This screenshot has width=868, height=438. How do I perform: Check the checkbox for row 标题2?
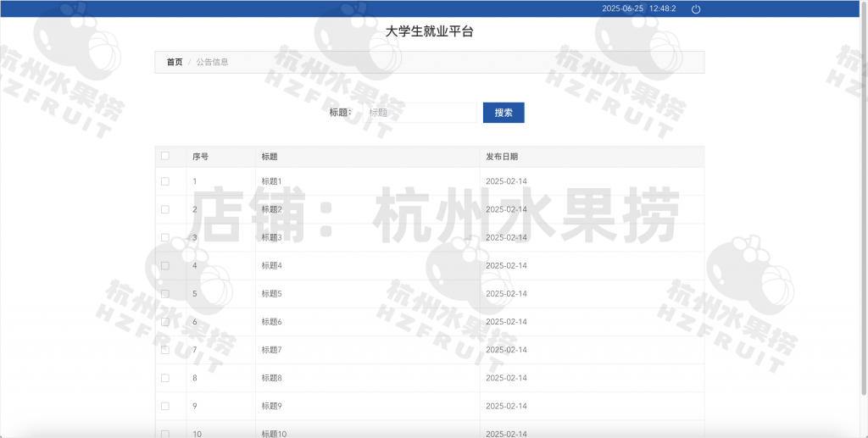point(165,209)
